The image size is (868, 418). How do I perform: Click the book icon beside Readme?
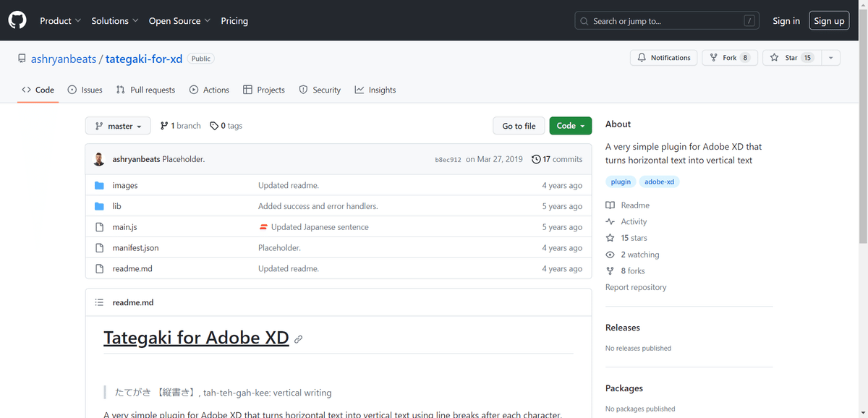(610, 205)
